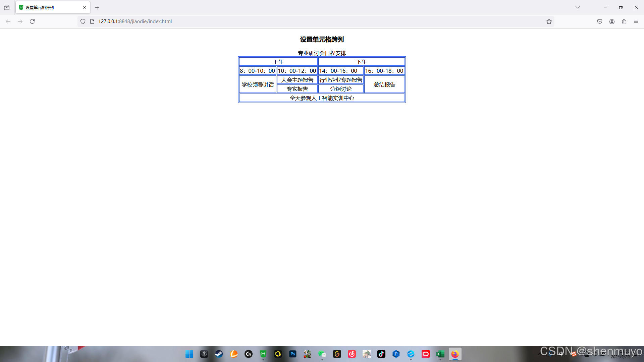Expand the list all tabs chevron

(577, 7)
